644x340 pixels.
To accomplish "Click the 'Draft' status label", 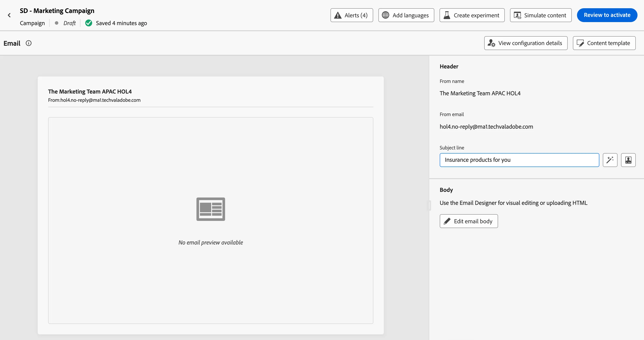I will point(69,23).
